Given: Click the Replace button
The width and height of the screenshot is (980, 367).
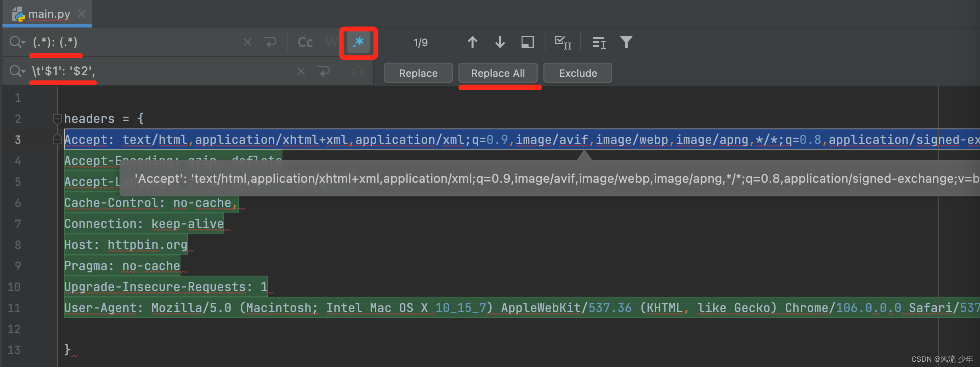Looking at the screenshot, I should pyautogui.click(x=418, y=73).
